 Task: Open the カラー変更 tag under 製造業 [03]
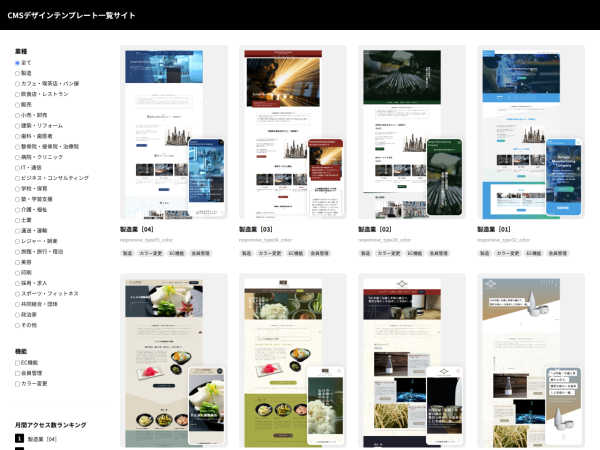[270, 253]
